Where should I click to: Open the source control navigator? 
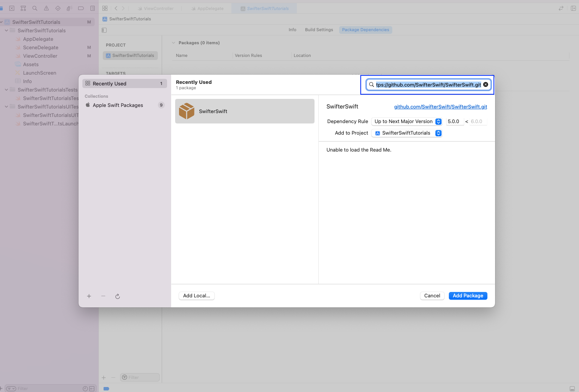click(12, 8)
